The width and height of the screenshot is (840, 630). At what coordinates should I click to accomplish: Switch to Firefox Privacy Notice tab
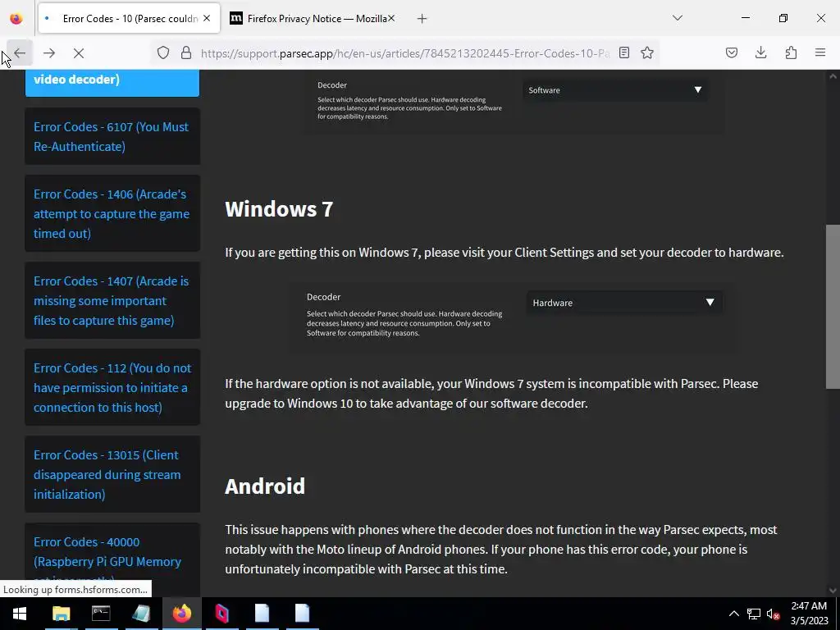pyautogui.click(x=312, y=19)
